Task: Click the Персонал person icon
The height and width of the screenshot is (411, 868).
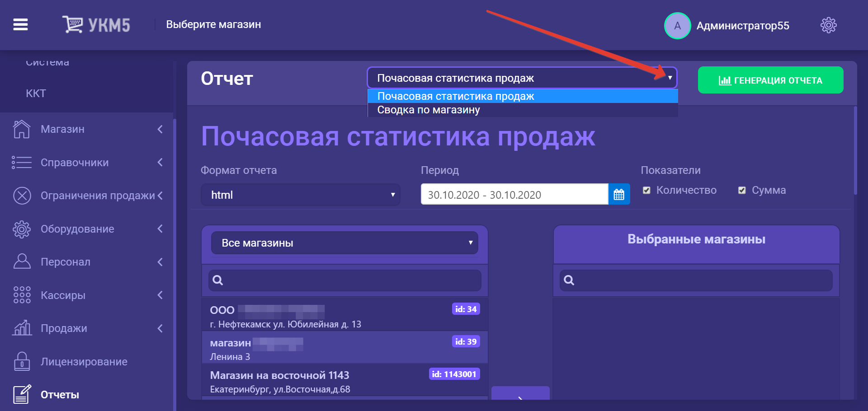Action: 21,262
